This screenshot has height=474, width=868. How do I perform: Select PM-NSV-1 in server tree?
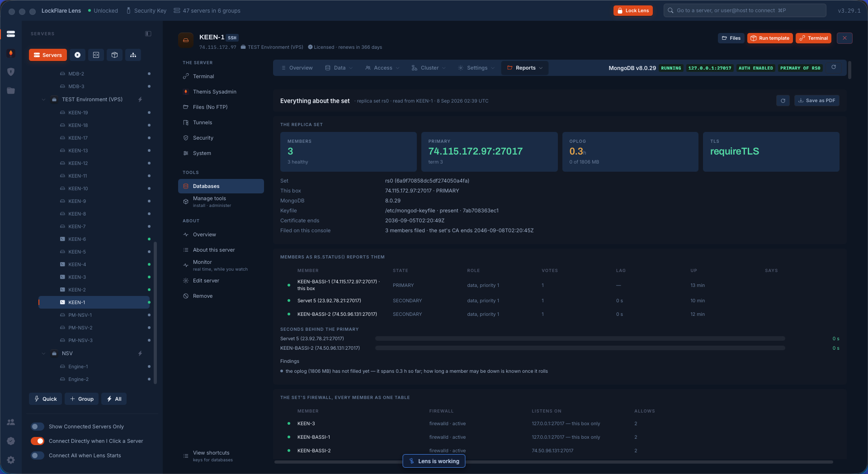pyautogui.click(x=94, y=315)
